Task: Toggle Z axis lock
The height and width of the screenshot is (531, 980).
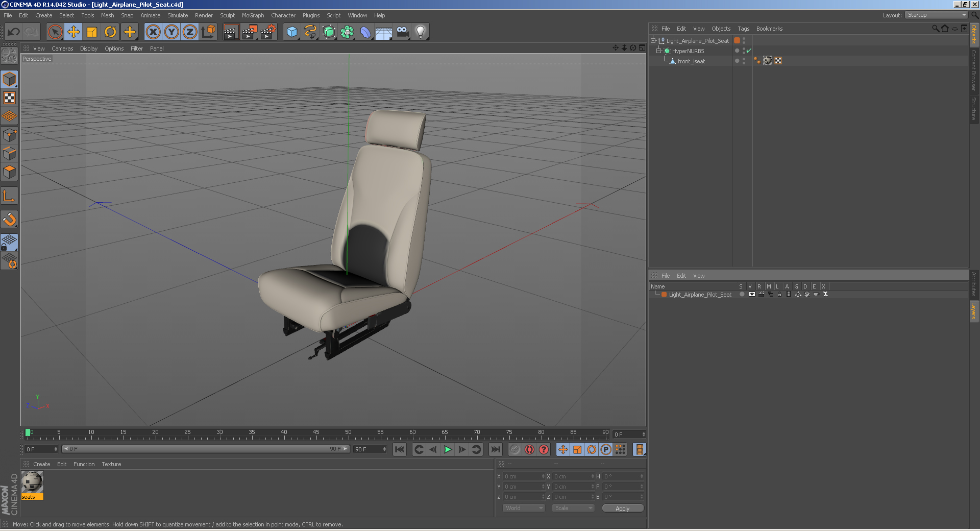Action: tap(190, 32)
